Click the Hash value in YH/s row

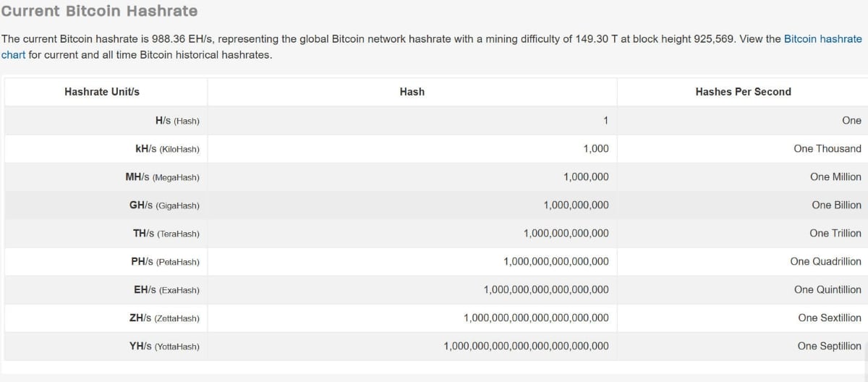tap(526, 346)
